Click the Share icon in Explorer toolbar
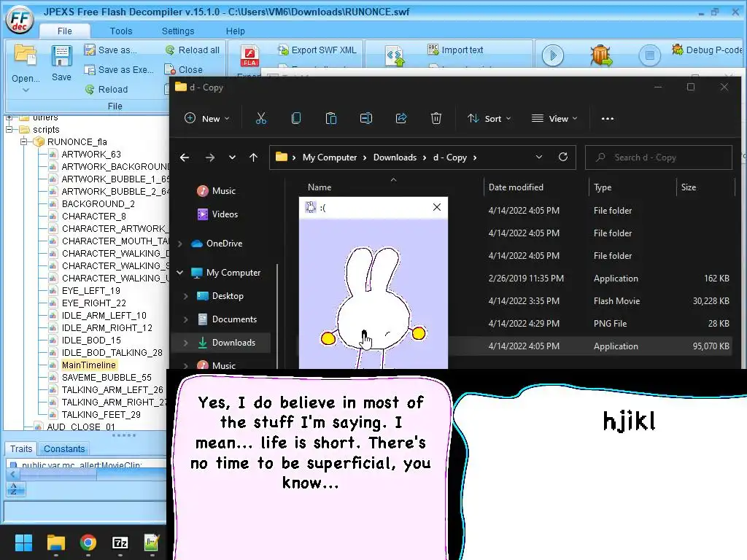Image resolution: width=747 pixels, height=560 pixels. click(x=401, y=119)
